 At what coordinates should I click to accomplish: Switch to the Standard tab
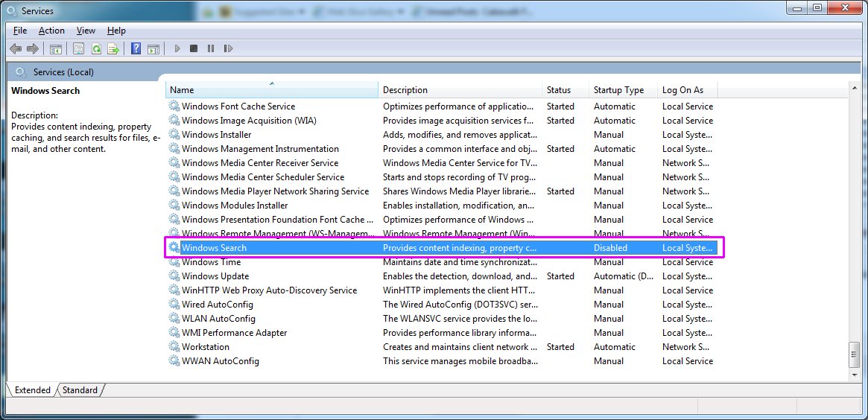(x=80, y=390)
